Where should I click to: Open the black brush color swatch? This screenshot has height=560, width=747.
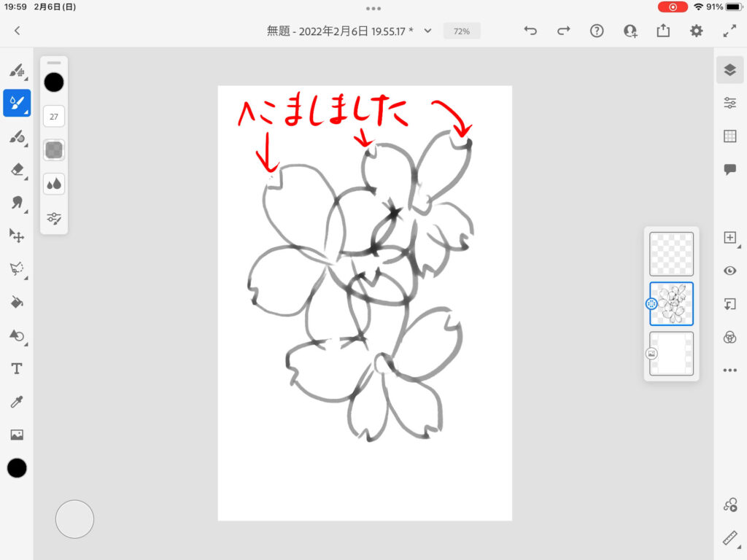[54, 82]
